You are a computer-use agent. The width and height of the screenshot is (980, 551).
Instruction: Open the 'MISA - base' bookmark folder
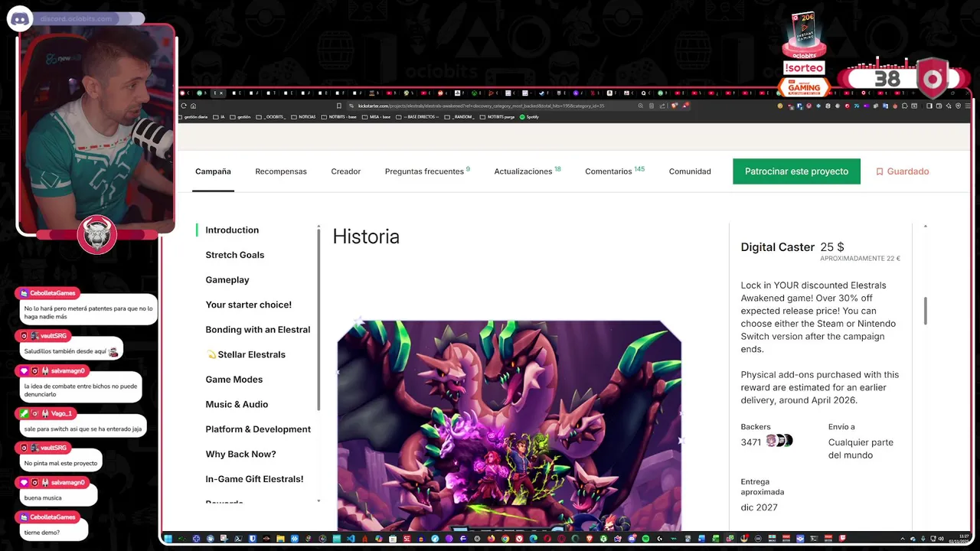click(376, 117)
